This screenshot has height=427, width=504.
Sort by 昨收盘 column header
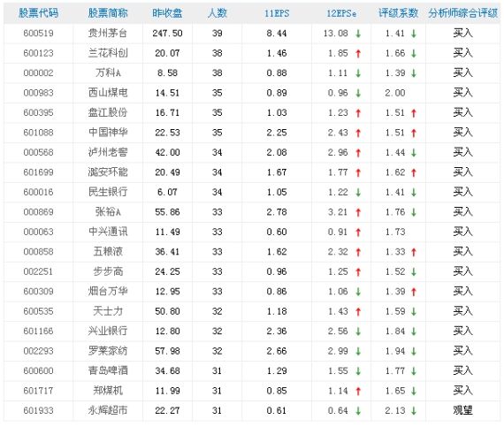[167, 13]
